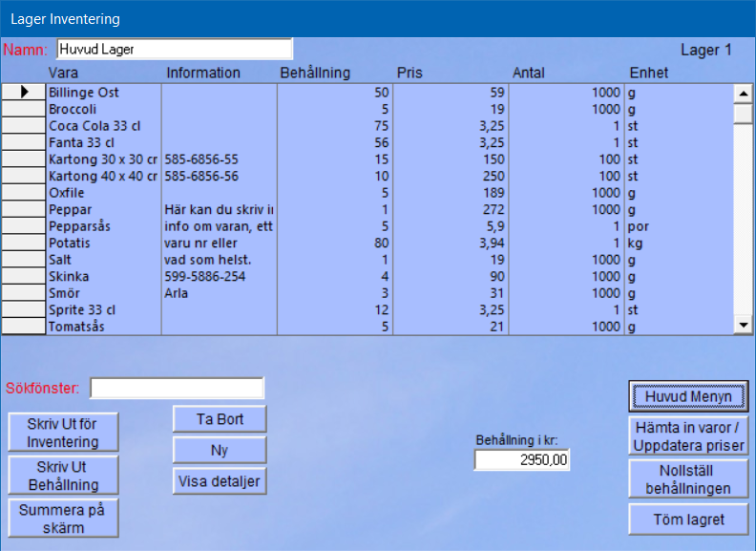The image size is (756, 551).
Task: Focus the Sökfönster search field
Action: click(x=177, y=388)
